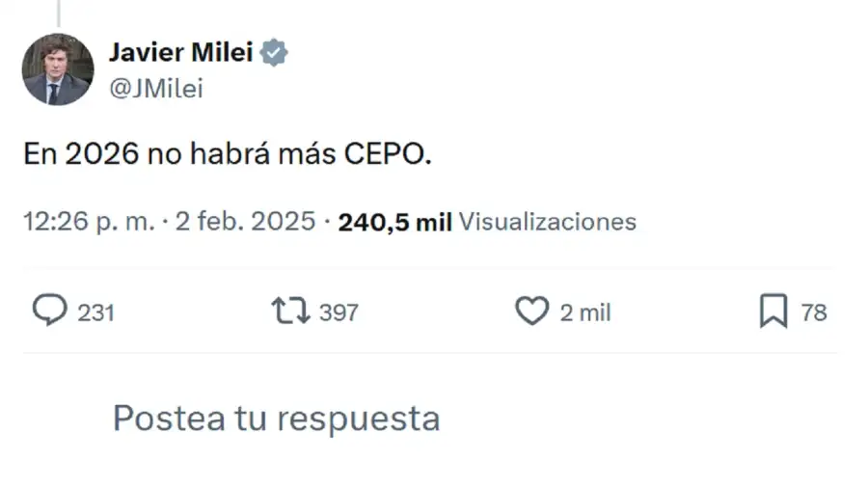Click the tweet text about CEPO
The width and height of the screenshot is (868, 487).
pyautogui.click(x=228, y=155)
